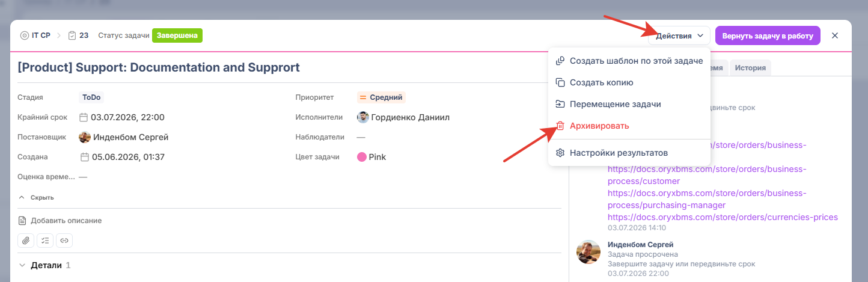Click the IT CP project breadcrumb
Viewport: 868px width, 282px height.
tap(41, 35)
